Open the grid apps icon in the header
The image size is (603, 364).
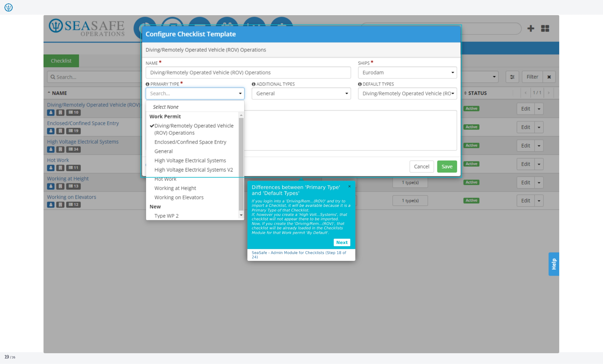(545, 28)
